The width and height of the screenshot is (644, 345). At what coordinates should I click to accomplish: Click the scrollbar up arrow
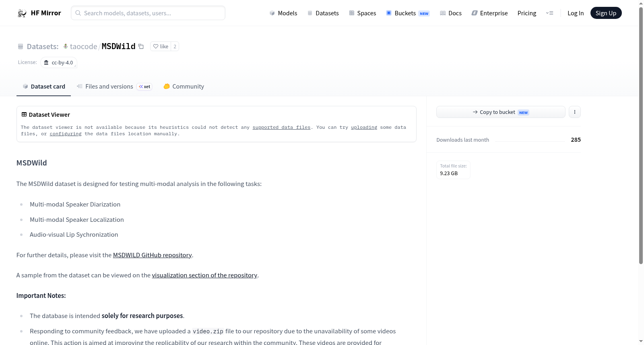tap(641, 3)
